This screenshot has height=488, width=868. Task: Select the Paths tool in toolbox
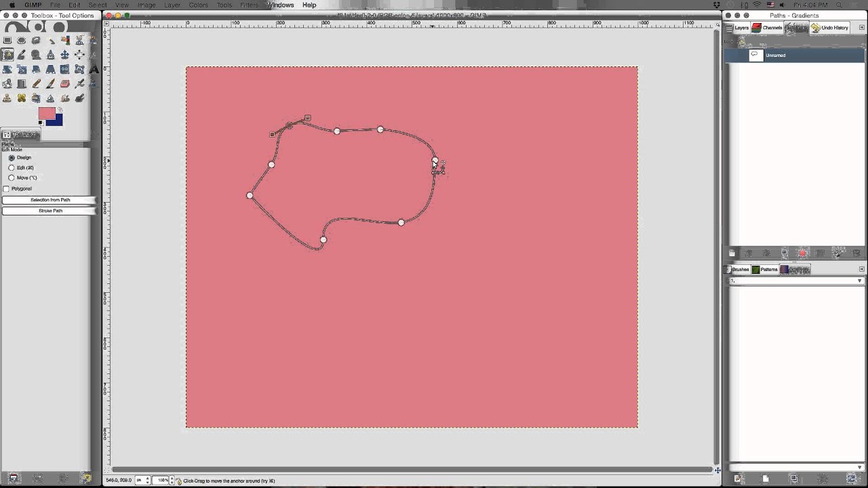coord(7,55)
